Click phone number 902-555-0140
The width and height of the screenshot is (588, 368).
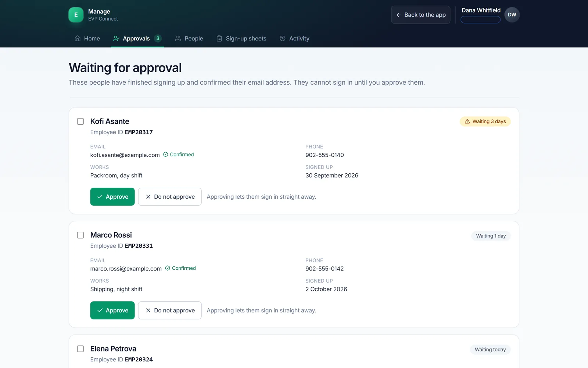point(325,155)
